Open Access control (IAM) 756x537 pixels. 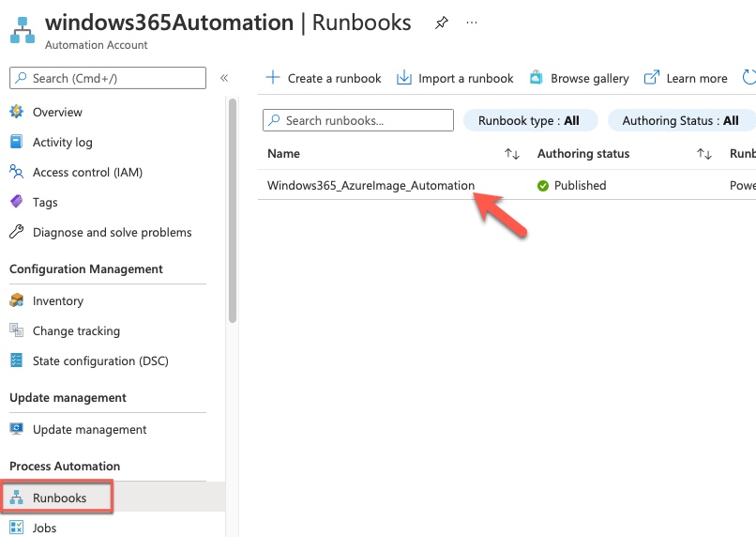click(88, 172)
